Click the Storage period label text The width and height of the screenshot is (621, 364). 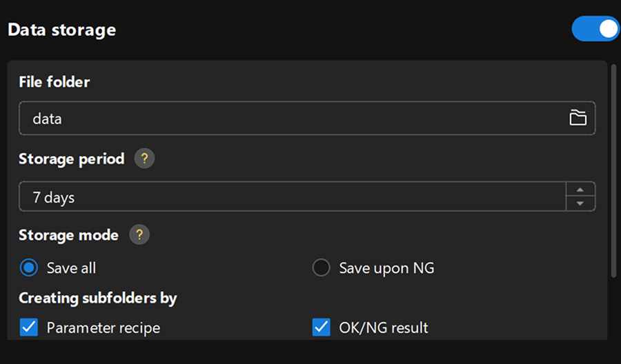click(71, 159)
